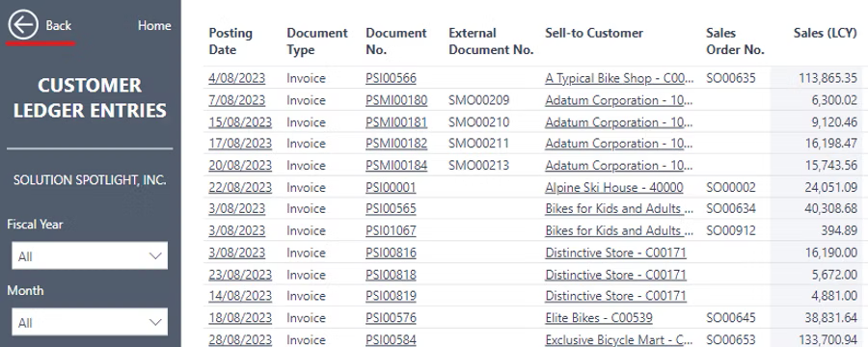The width and height of the screenshot is (868, 347).
Task: Open document PSI00001
Action: coord(391,187)
